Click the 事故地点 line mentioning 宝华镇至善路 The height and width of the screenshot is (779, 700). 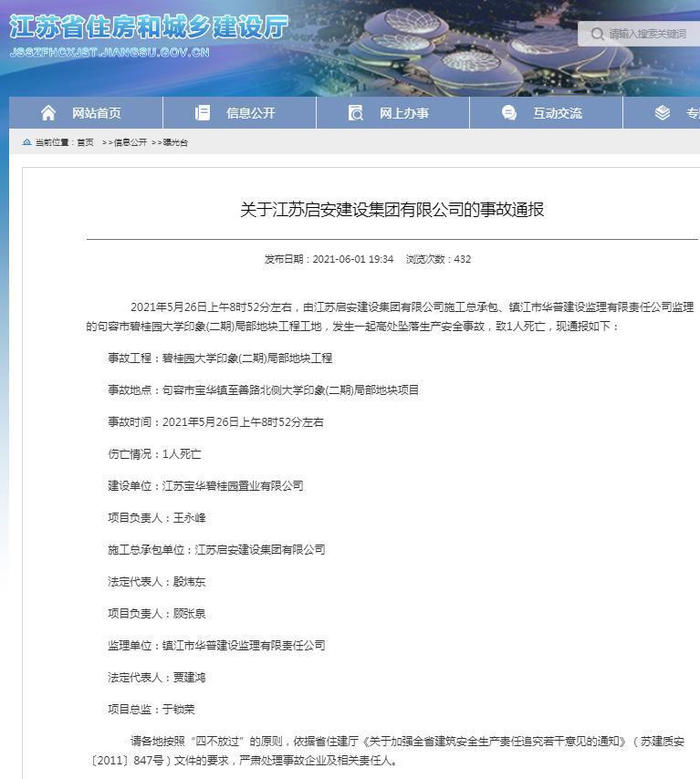264,390
